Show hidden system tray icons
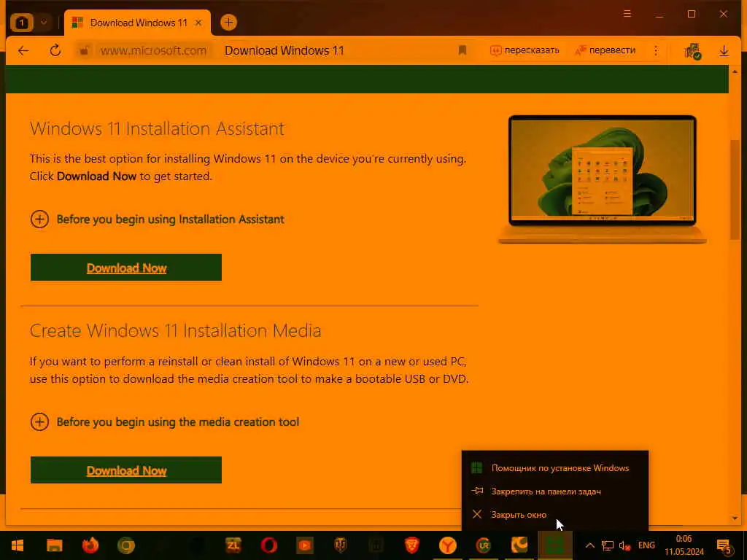 (x=589, y=545)
